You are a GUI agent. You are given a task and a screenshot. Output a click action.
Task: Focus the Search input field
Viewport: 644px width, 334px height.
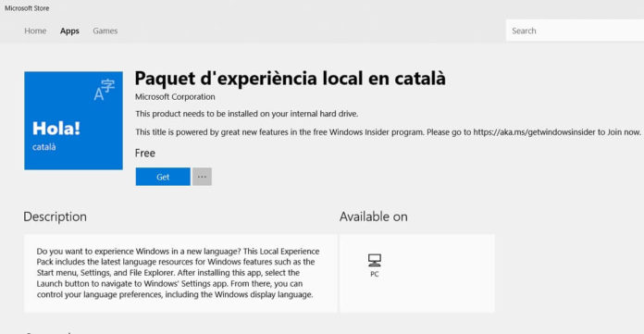click(x=575, y=31)
